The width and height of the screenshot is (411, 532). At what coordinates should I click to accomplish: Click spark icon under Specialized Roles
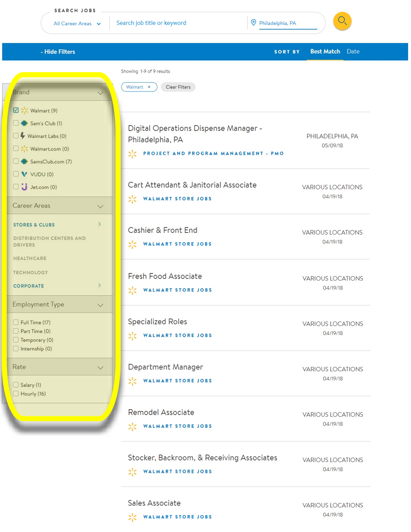(132, 336)
